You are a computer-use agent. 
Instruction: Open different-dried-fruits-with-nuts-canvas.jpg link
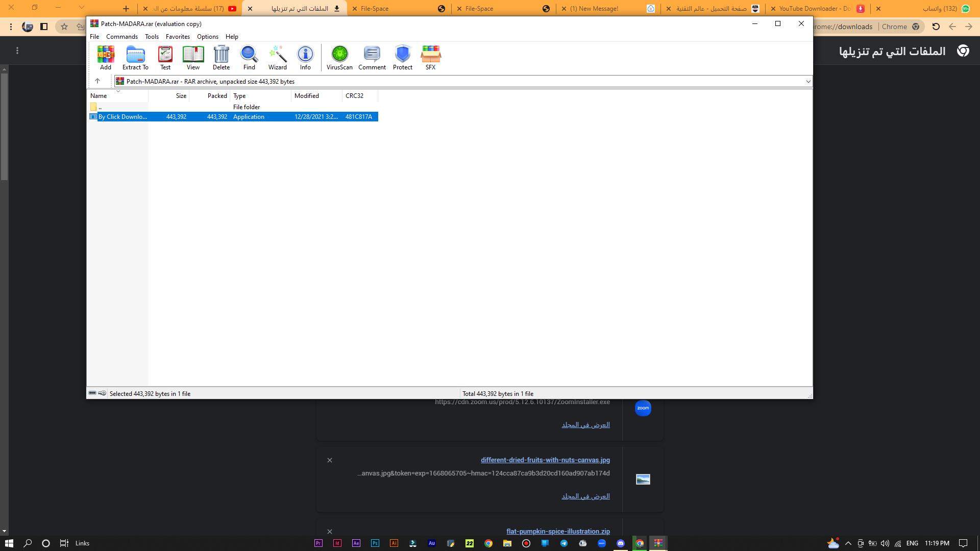tap(545, 460)
